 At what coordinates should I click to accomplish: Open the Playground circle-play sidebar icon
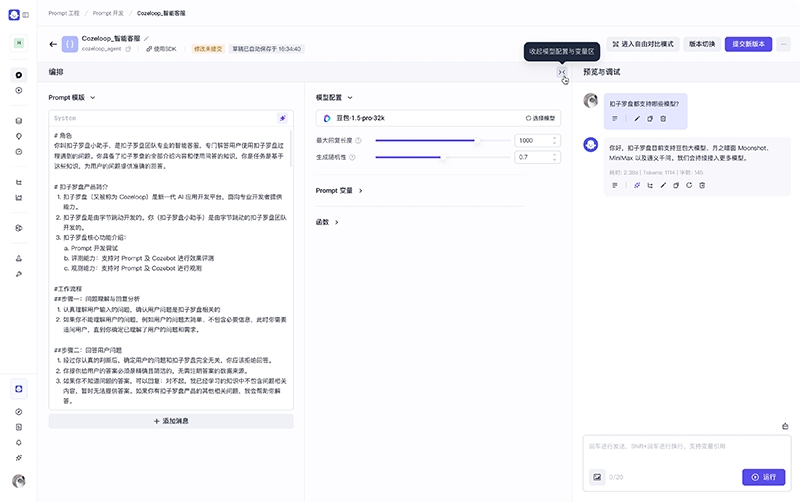19,90
